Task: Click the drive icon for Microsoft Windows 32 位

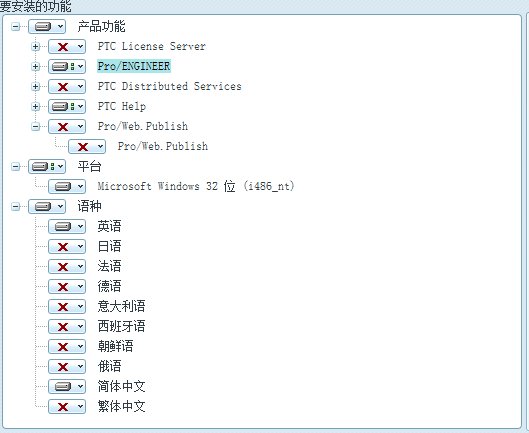Action: point(63,186)
